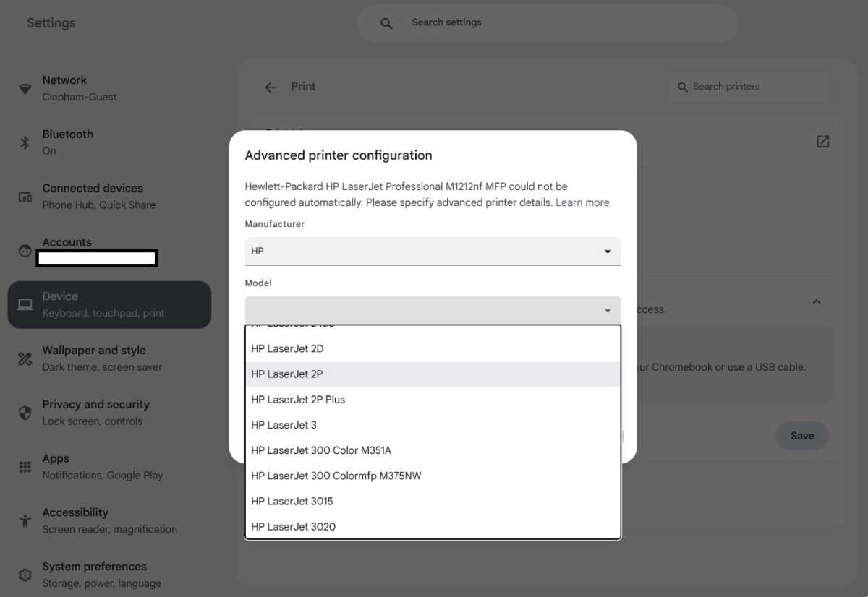The width and height of the screenshot is (868, 597).
Task: Select HP LaserJet 3015 option
Action: 433,501
